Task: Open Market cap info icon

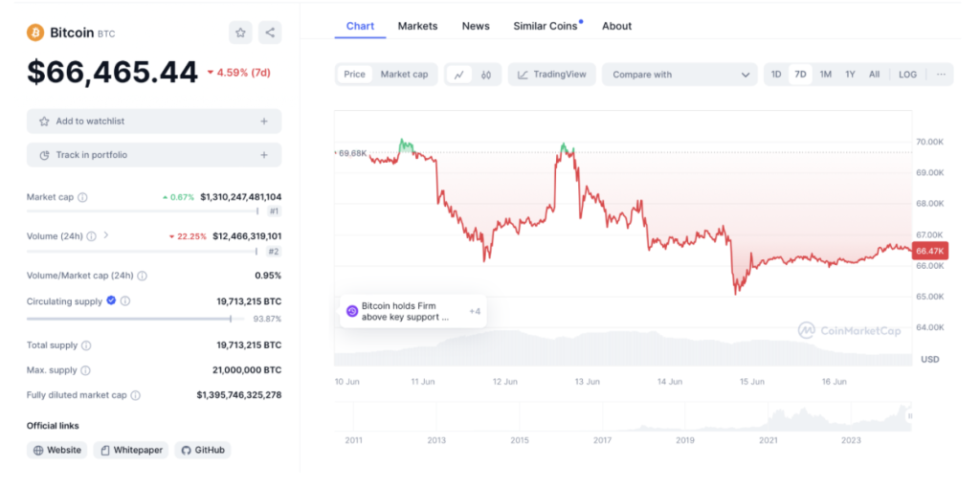Action: 82,197
